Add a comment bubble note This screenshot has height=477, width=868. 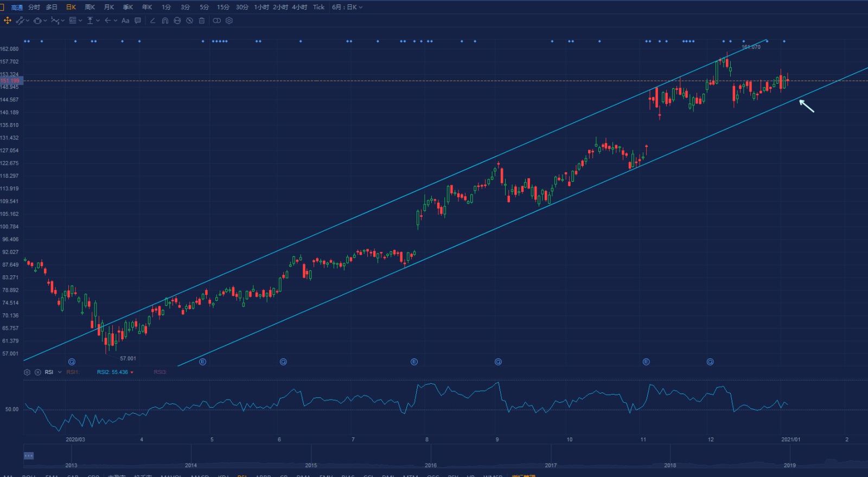click(x=138, y=21)
